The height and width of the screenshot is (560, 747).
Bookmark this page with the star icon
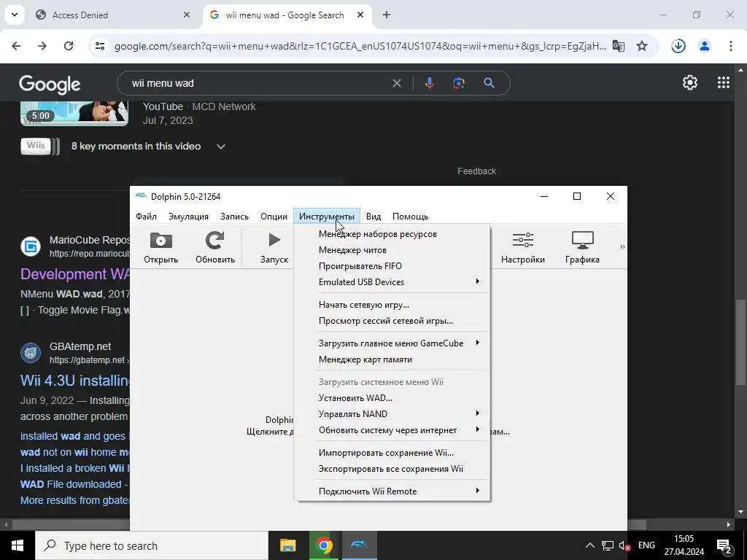coord(642,46)
